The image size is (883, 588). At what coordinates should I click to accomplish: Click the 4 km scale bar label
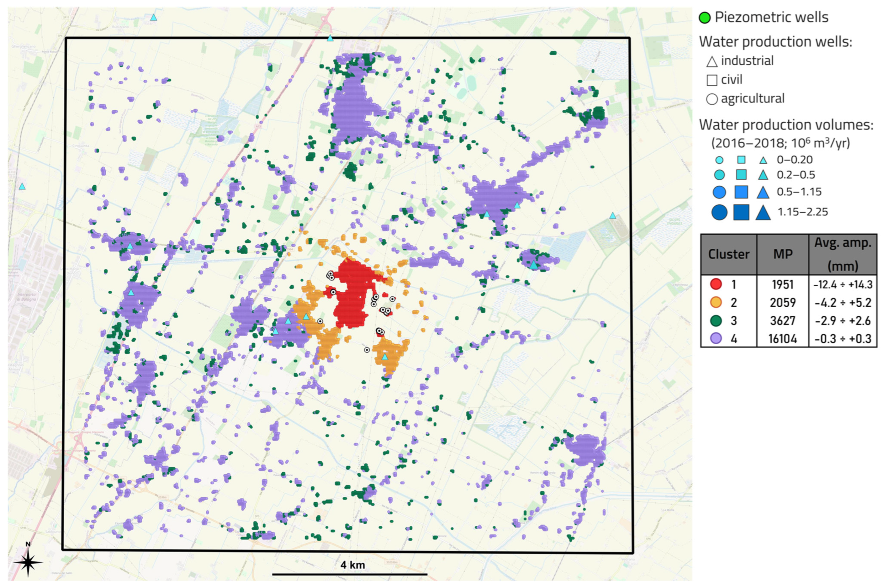[352, 565]
